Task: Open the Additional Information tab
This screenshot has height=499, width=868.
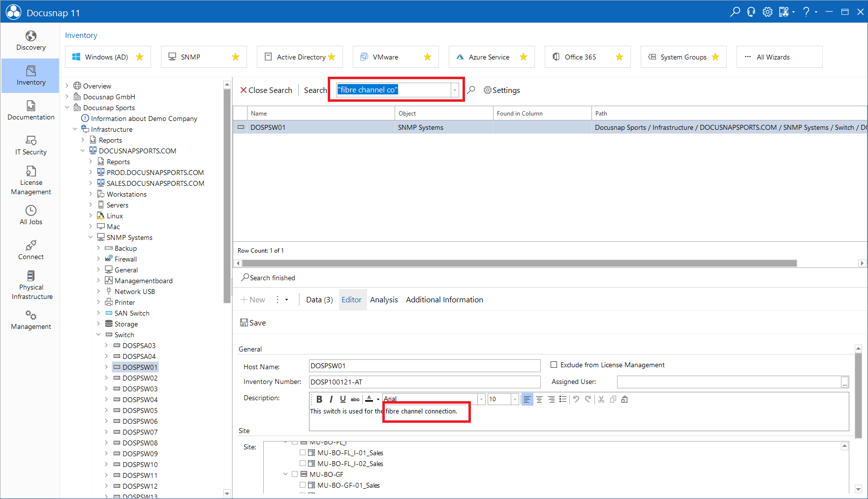Action: click(x=444, y=300)
